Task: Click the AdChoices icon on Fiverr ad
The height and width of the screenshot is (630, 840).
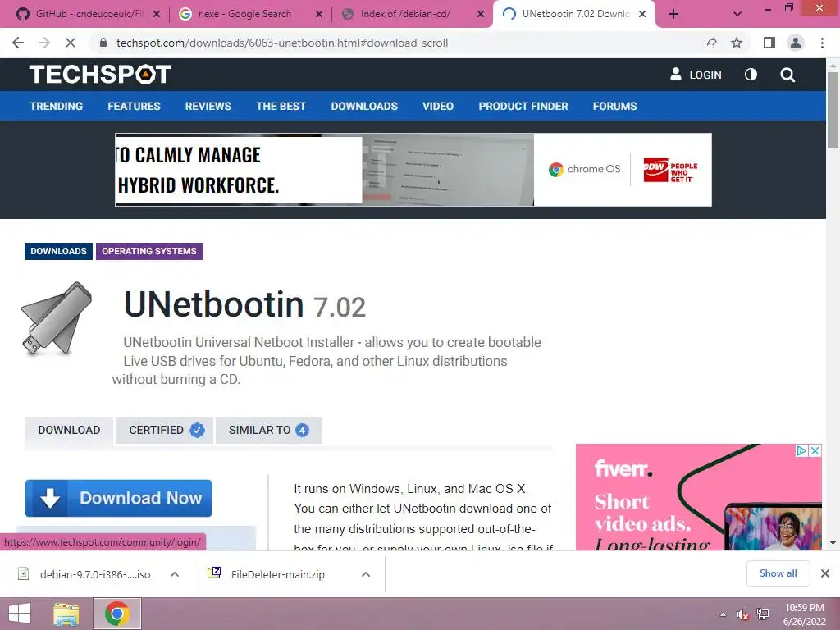Action: [x=801, y=450]
